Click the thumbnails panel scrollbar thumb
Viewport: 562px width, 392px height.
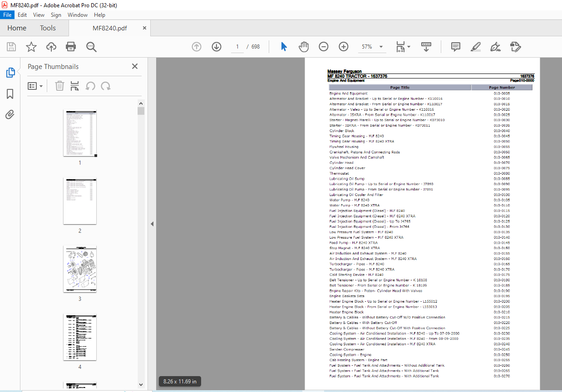[141, 111]
